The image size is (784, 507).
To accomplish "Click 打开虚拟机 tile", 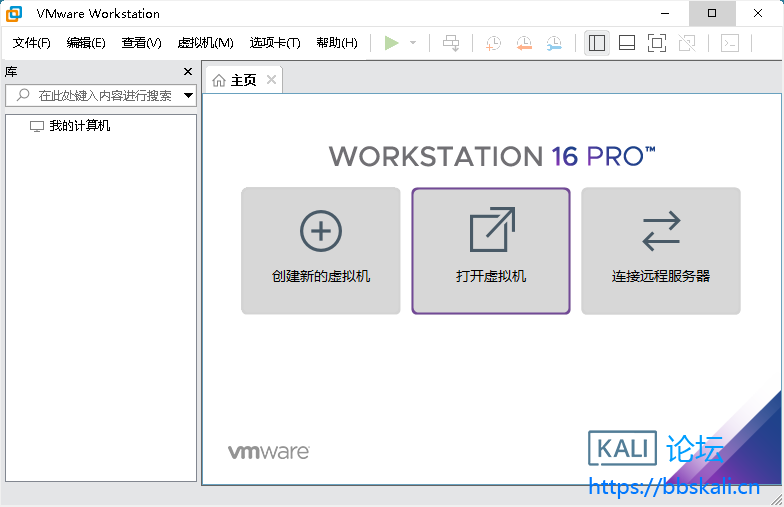I will click(491, 251).
